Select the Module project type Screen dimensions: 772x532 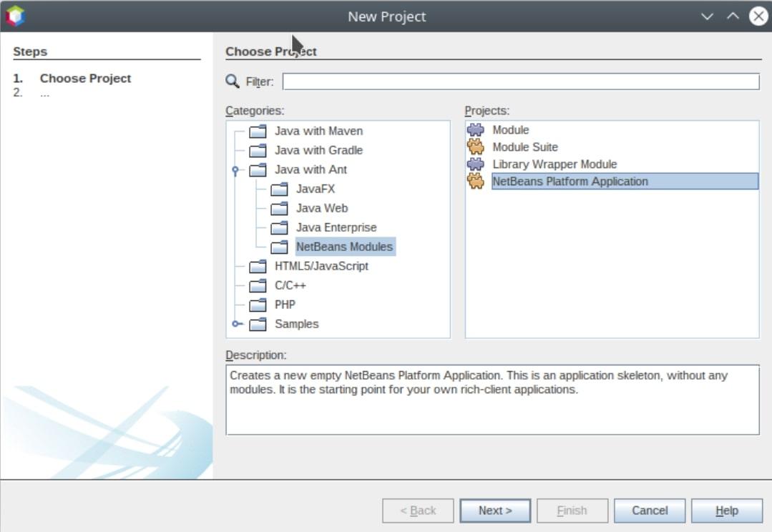click(x=511, y=130)
